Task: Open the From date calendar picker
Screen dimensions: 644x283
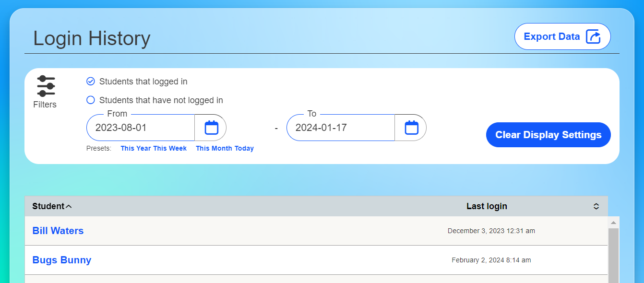Action: pyautogui.click(x=211, y=128)
